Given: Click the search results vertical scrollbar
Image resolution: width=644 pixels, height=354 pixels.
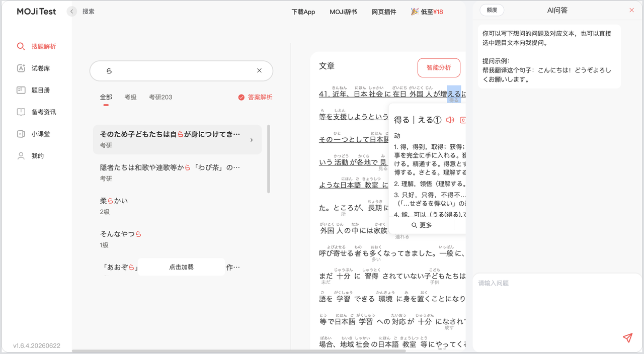Looking at the screenshot, I should [268, 159].
